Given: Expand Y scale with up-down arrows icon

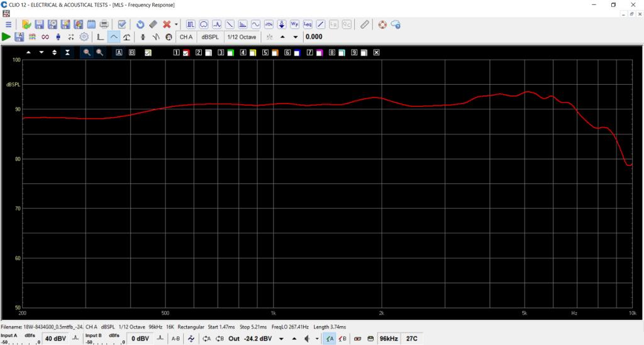Looking at the screenshot, I should click(54, 53).
